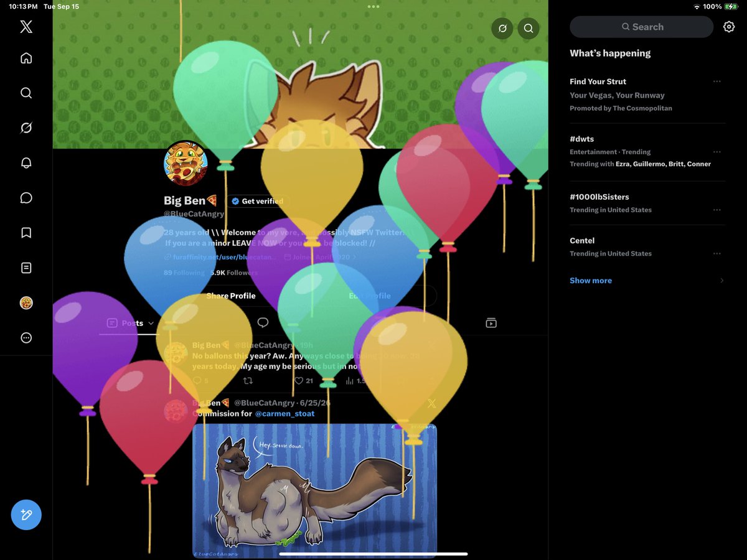
Task: Open the Followers count link
Action: (233, 273)
